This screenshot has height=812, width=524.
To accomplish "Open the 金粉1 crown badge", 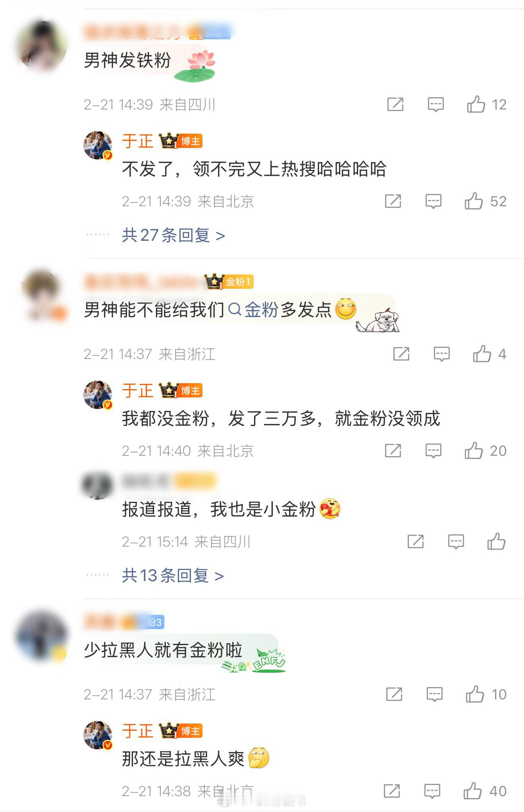I will click(229, 282).
